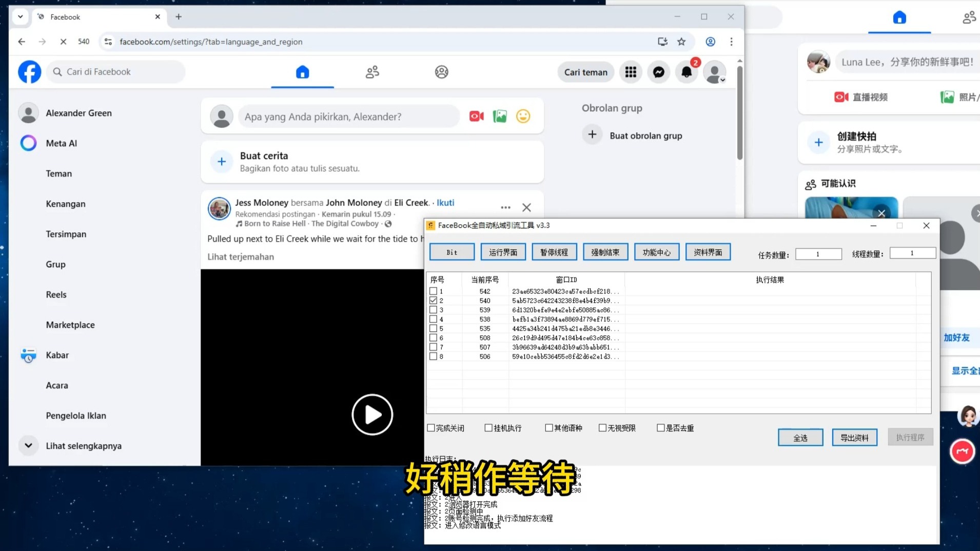Open the notifications bell with badge 2
980x551 pixels.
686,72
